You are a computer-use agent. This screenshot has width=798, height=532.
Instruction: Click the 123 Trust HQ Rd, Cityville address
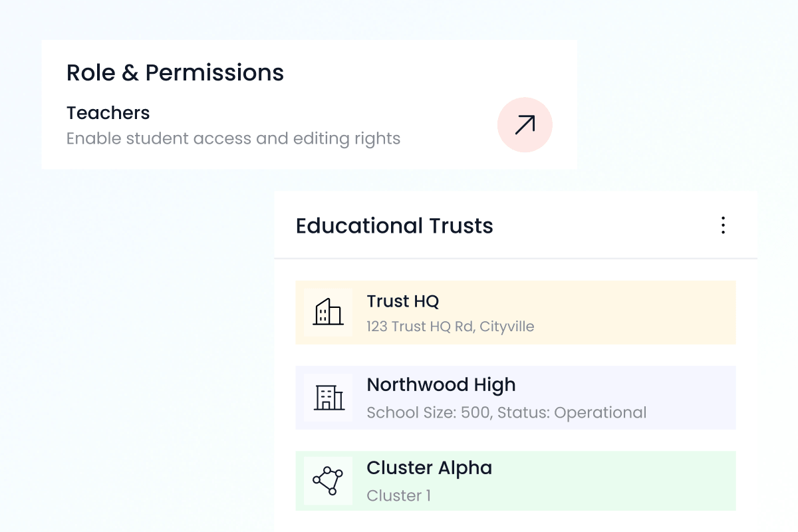point(450,327)
